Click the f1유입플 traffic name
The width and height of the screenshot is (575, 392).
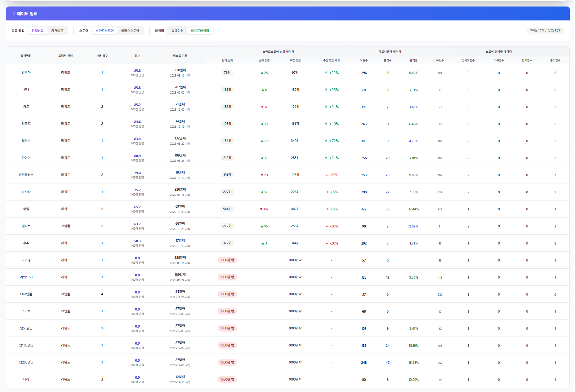point(26,294)
